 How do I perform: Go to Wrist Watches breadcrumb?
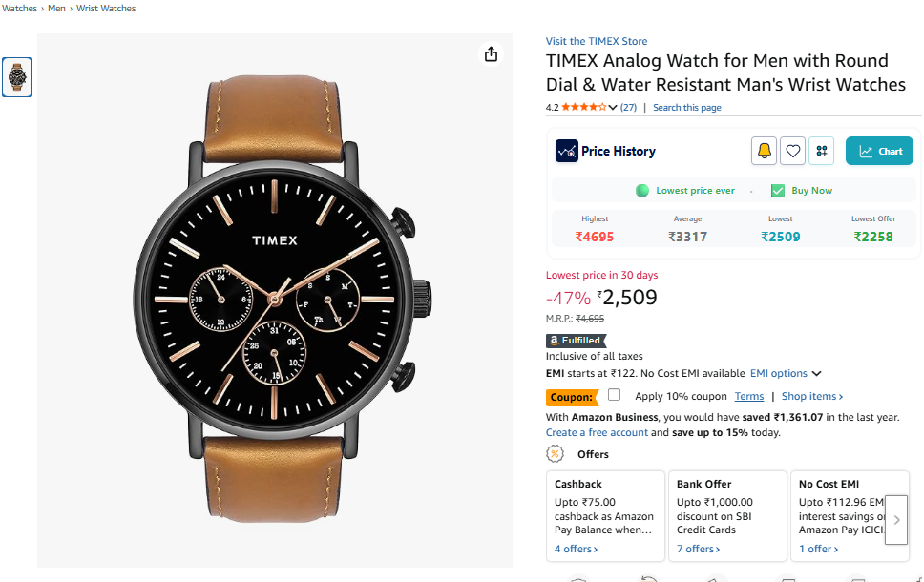tap(106, 9)
